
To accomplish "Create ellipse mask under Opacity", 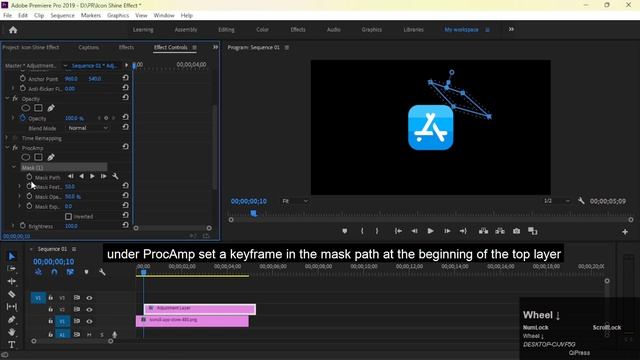I will (x=26, y=108).
